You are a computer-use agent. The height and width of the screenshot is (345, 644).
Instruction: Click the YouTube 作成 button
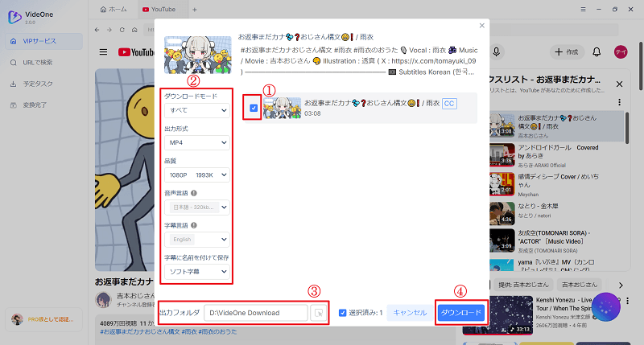pyautogui.click(x=568, y=51)
